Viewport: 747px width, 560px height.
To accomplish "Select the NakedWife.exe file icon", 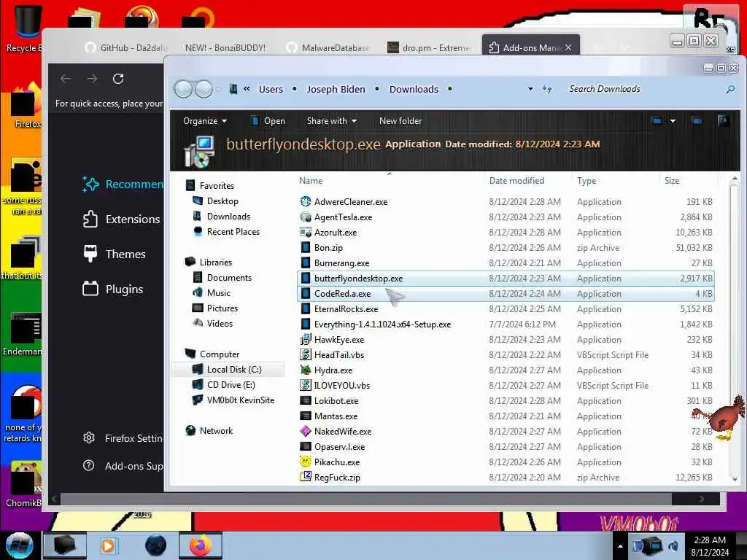I will (x=306, y=431).
